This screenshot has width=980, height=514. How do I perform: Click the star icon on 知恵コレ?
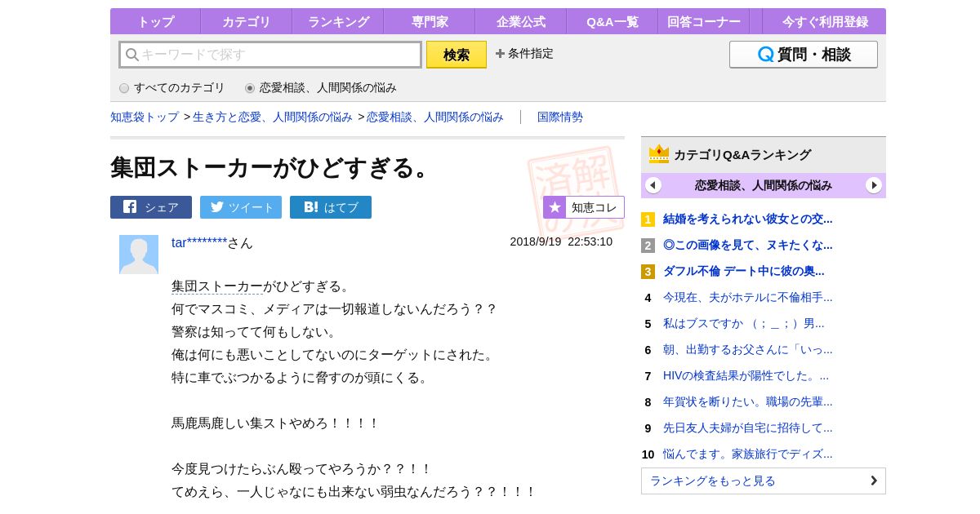(x=555, y=207)
